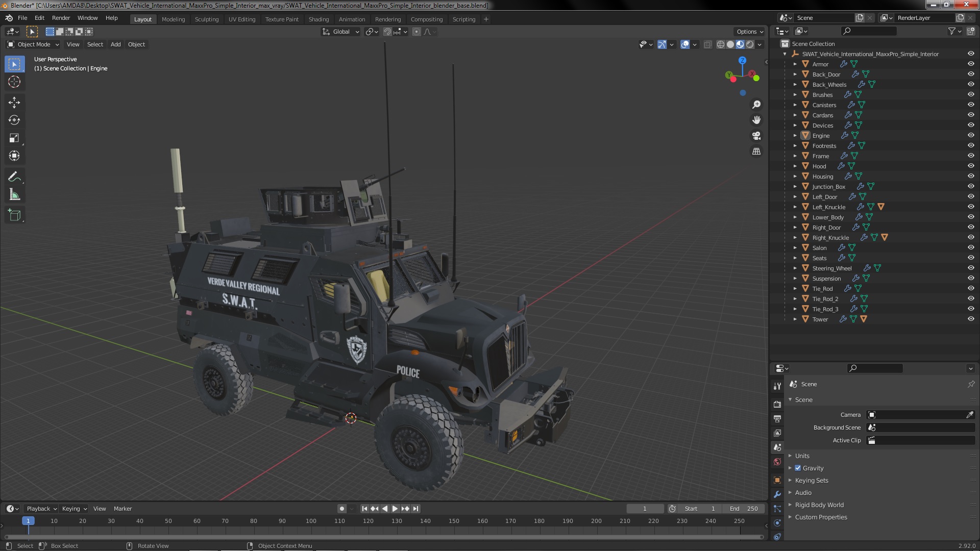Activate the Annotate pencil tool
The width and height of the screenshot is (980, 551).
pyautogui.click(x=14, y=177)
